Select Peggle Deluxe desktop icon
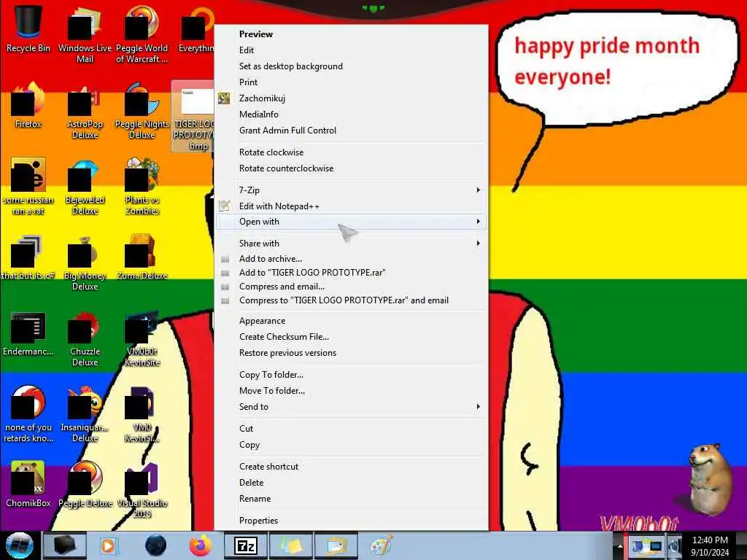The height and width of the screenshot is (560, 747). 85,485
